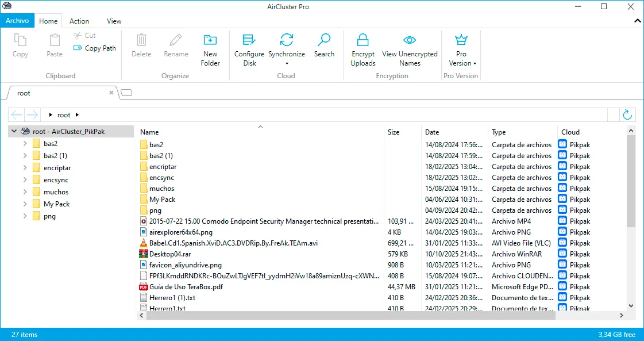
Task: Click the AirCluster app icon in title bar
Action: pos(7,6)
